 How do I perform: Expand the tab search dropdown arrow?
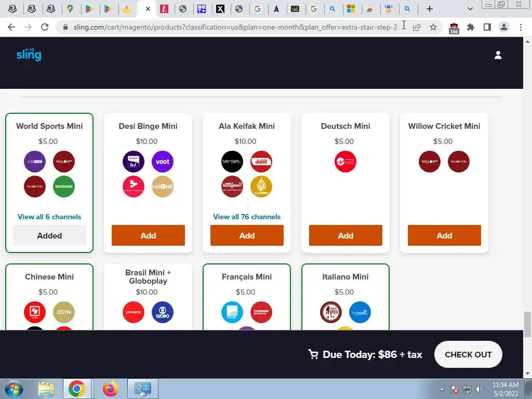point(470,9)
